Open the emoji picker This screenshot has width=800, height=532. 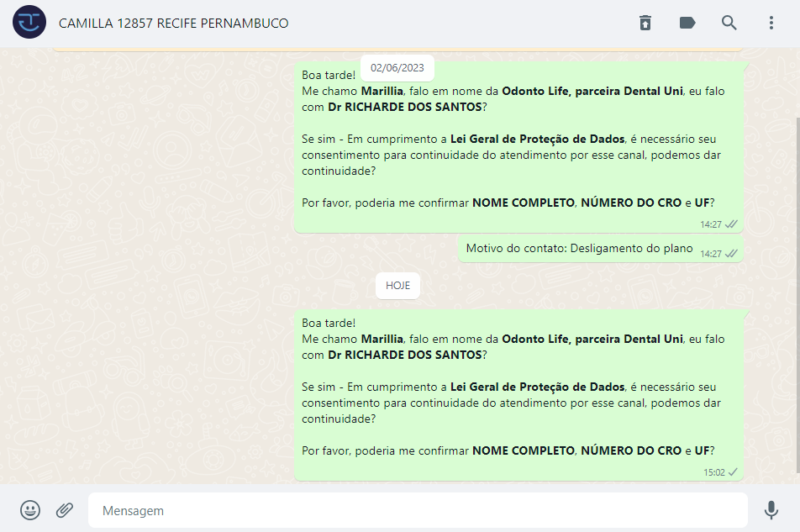[x=30, y=510]
